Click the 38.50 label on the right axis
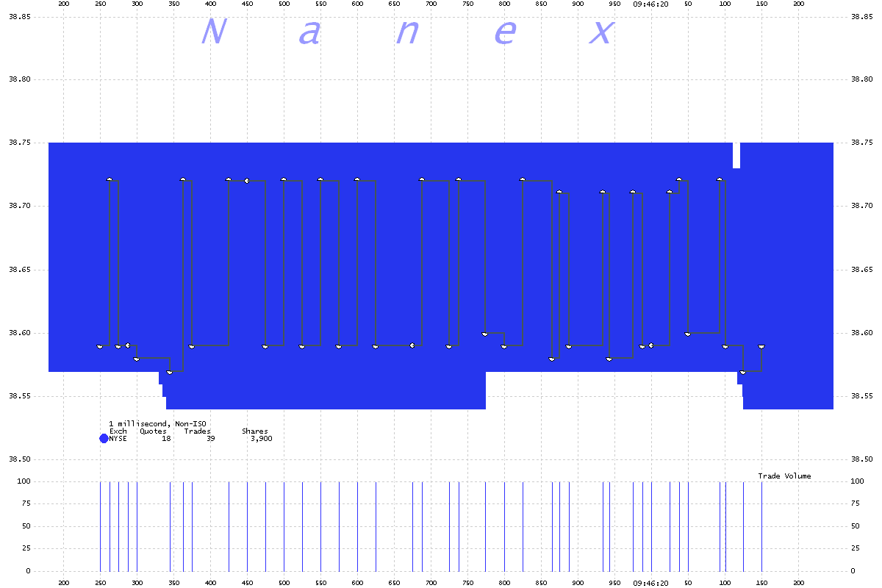Screen dimensions: 882x588 click(861, 459)
